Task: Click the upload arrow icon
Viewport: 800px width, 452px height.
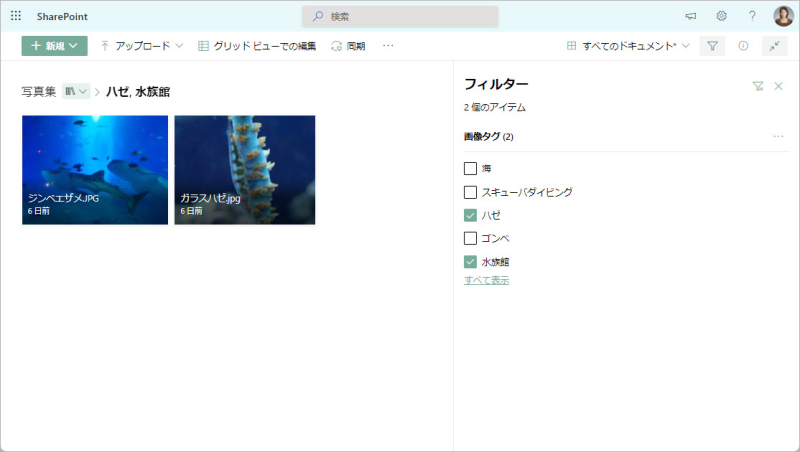Action: 105,46
